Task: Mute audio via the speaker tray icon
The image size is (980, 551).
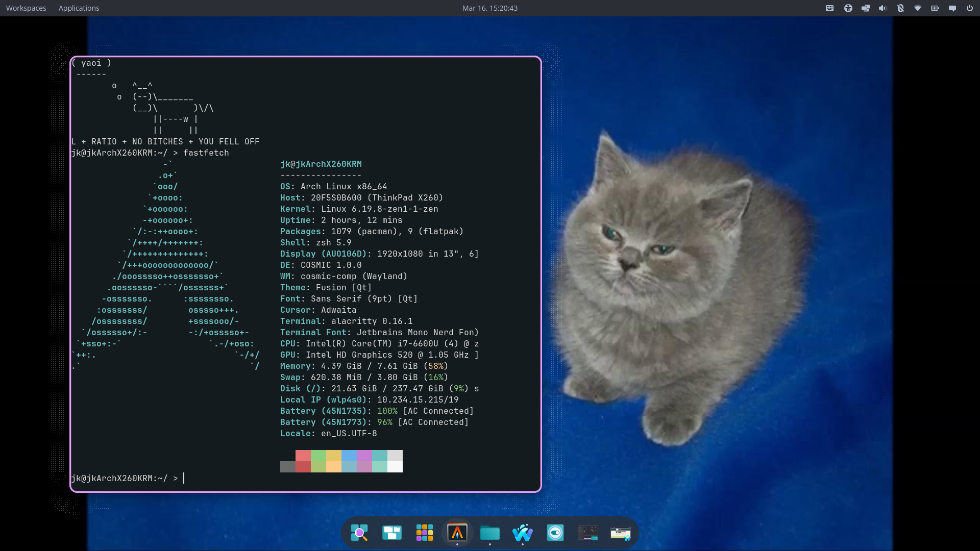Action: click(x=883, y=8)
